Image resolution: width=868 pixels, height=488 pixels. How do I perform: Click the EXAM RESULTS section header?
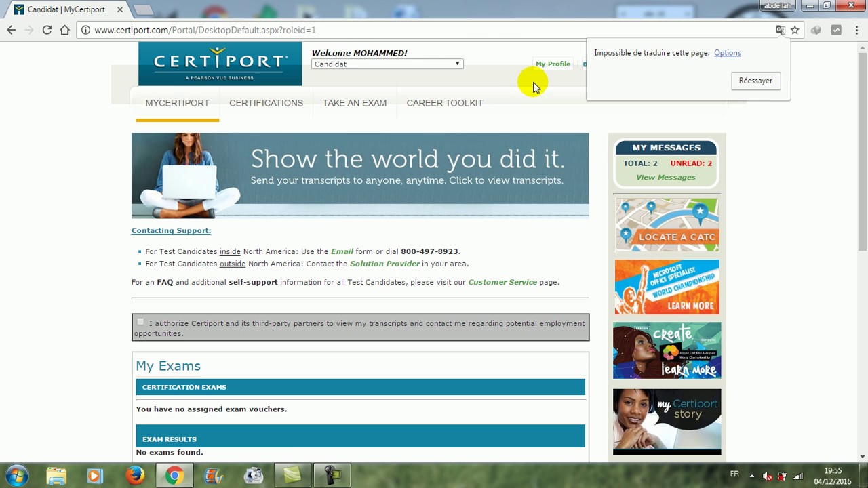click(360, 436)
